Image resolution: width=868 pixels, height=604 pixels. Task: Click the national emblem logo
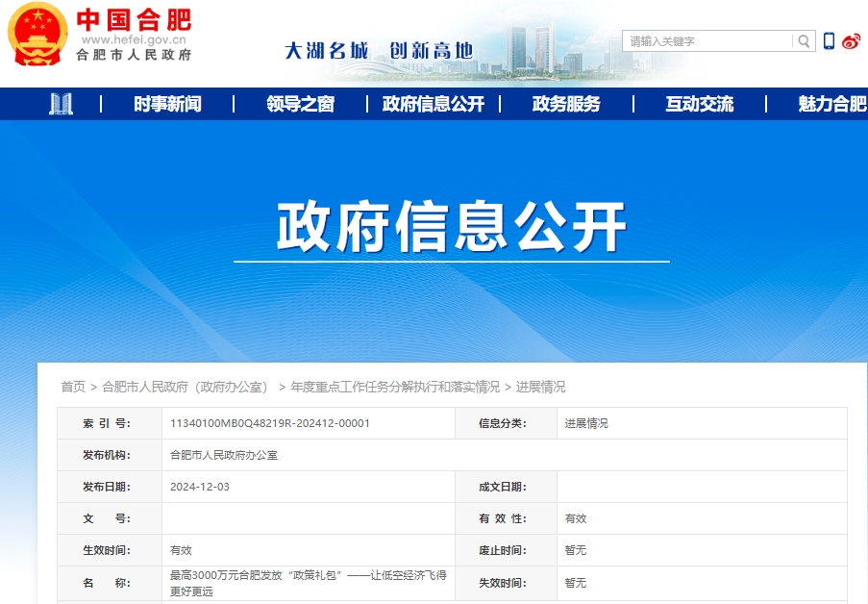[37, 34]
